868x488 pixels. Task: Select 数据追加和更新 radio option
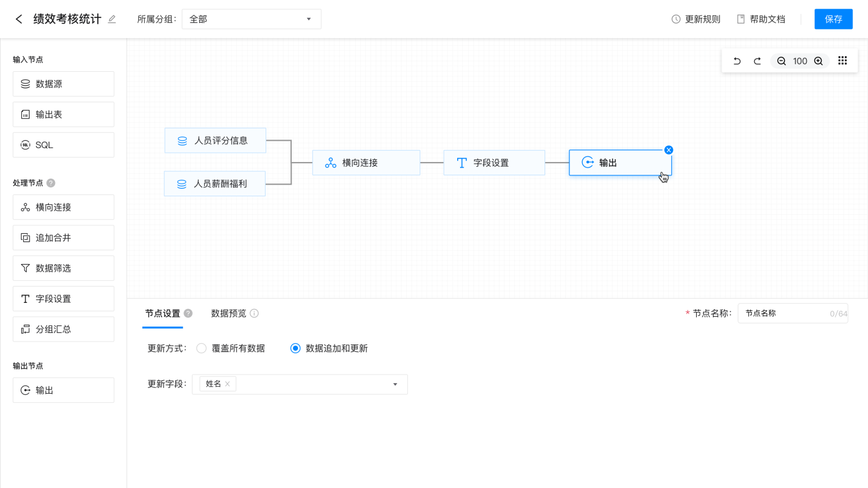[x=329, y=348]
